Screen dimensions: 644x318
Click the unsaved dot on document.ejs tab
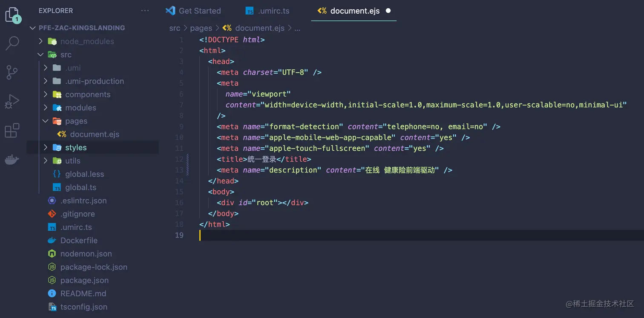[388, 11]
